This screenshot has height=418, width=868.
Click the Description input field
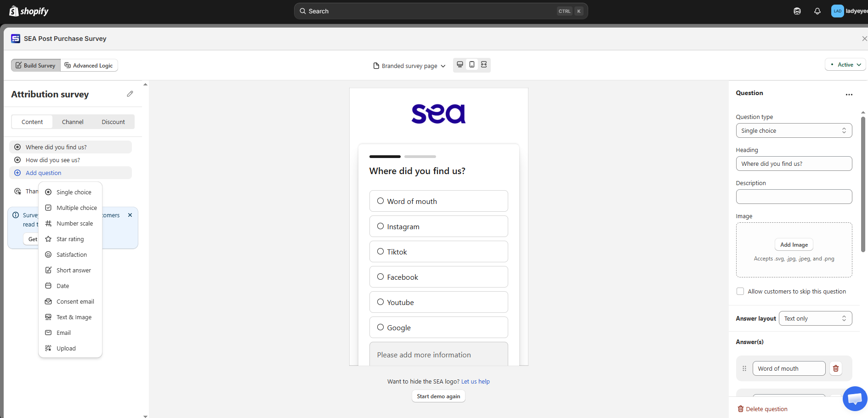click(x=794, y=197)
